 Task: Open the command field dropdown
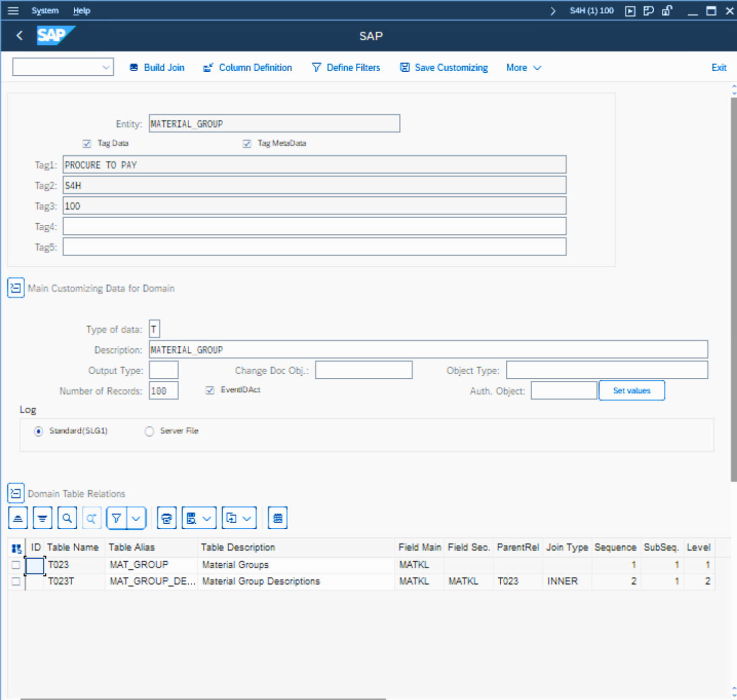coord(106,67)
